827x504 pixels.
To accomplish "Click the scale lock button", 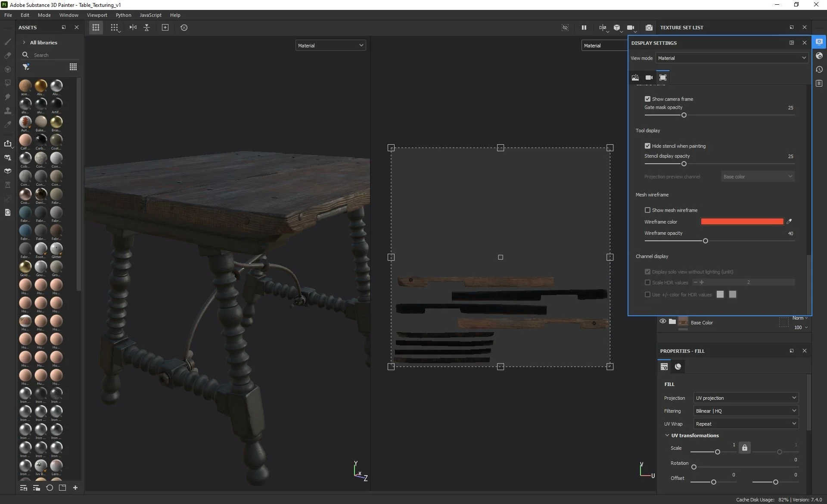I will pyautogui.click(x=745, y=448).
